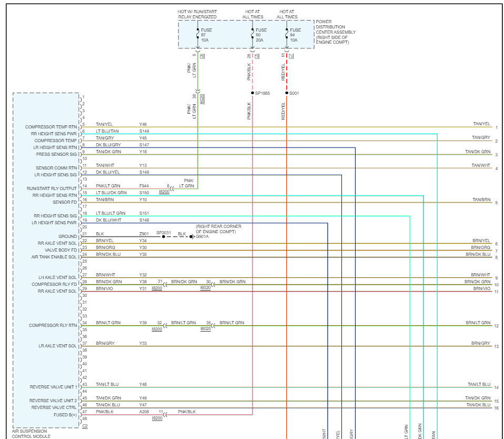504x439 pixels.
Task: Click circuit code S149
Action: click(x=144, y=131)
